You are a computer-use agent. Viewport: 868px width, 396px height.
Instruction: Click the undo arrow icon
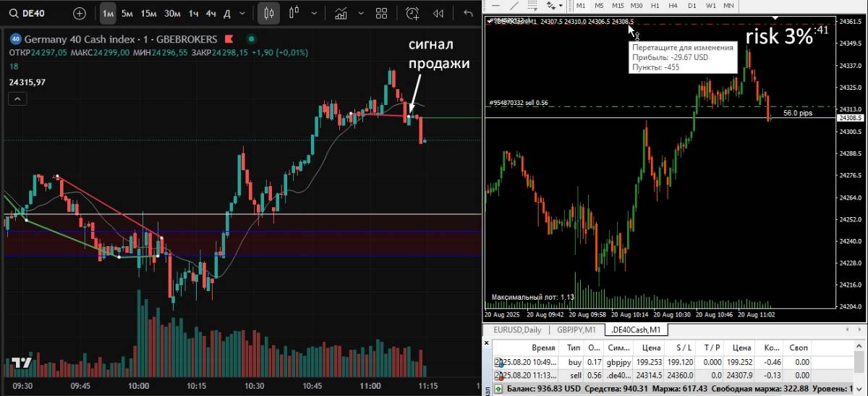[x=468, y=13]
